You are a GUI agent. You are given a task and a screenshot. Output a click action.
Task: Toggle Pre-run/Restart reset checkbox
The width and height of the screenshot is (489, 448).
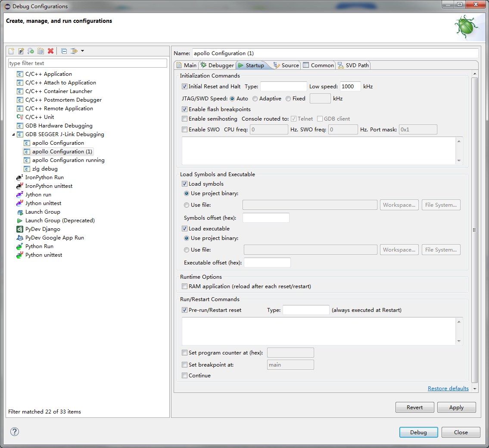185,310
